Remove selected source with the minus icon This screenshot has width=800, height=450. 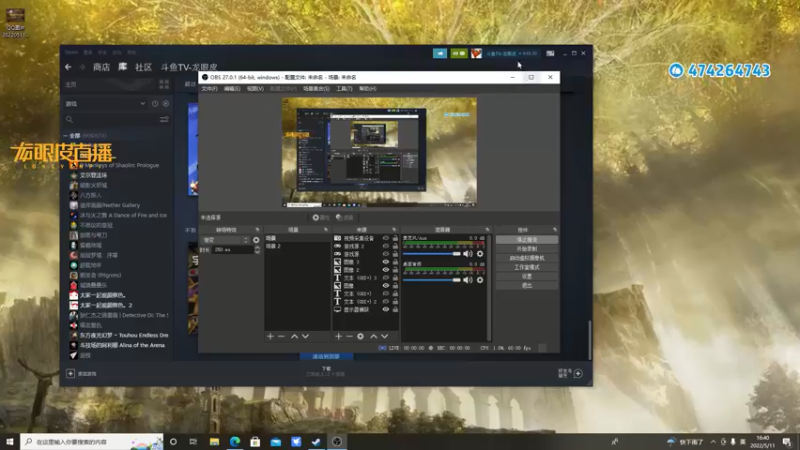[349, 336]
